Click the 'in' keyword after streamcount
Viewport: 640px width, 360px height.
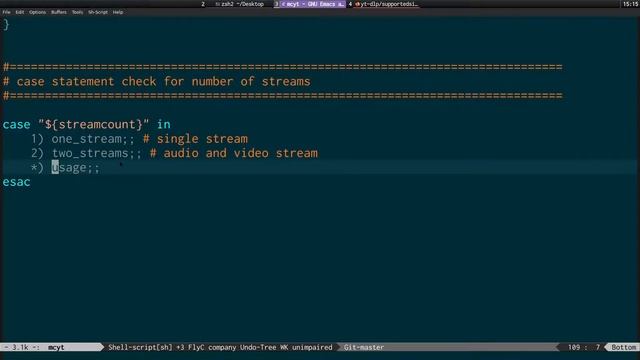click(x=164, y=124)
